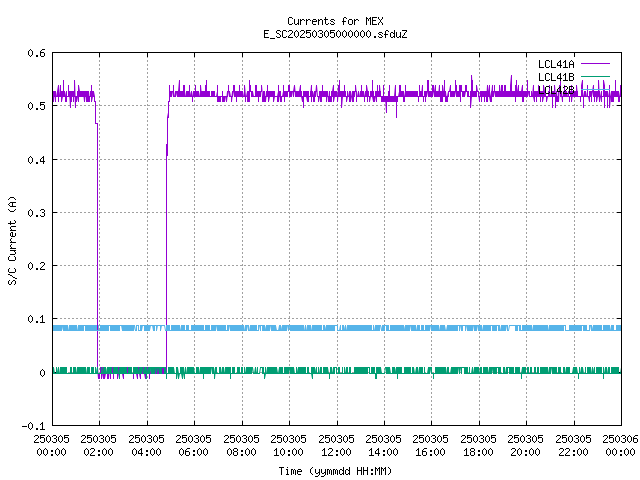
Task: Click the y-axis tick value 0.4
Action: 36,160
